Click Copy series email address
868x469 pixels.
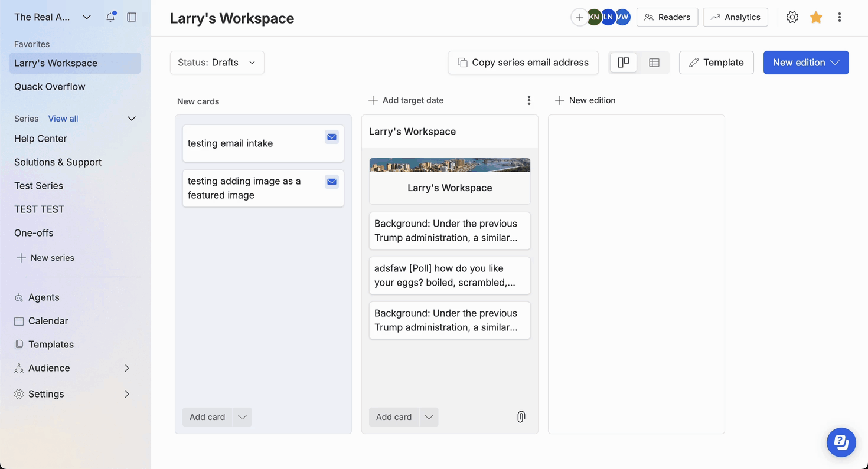point(523,63)
